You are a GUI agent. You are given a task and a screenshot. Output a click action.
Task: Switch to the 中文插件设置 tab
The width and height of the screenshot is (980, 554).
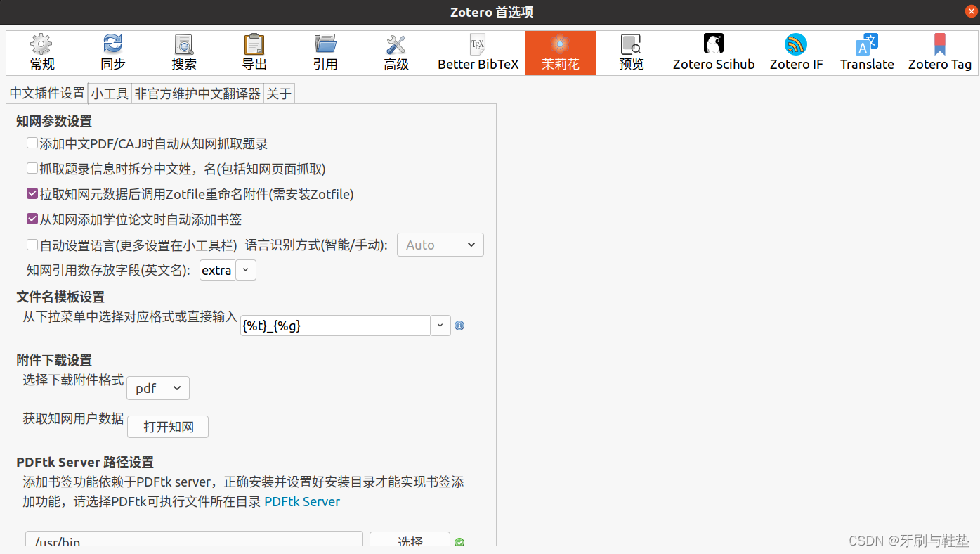47,94
